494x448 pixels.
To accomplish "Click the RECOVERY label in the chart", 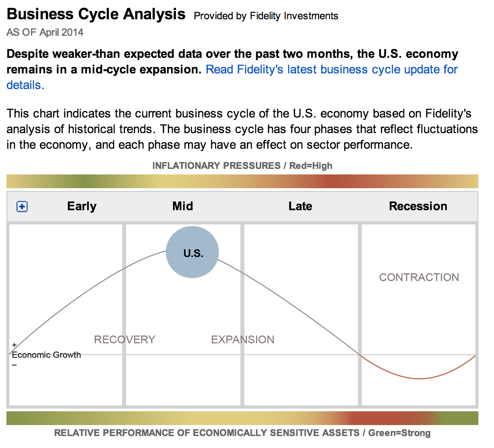I will click(x=124, y=340).
